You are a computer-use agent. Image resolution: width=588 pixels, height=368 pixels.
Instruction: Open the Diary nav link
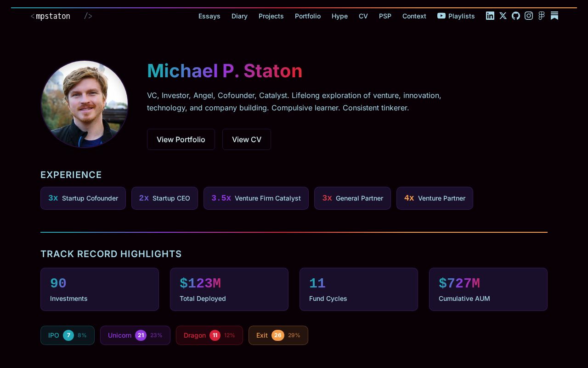click(239, 16)
